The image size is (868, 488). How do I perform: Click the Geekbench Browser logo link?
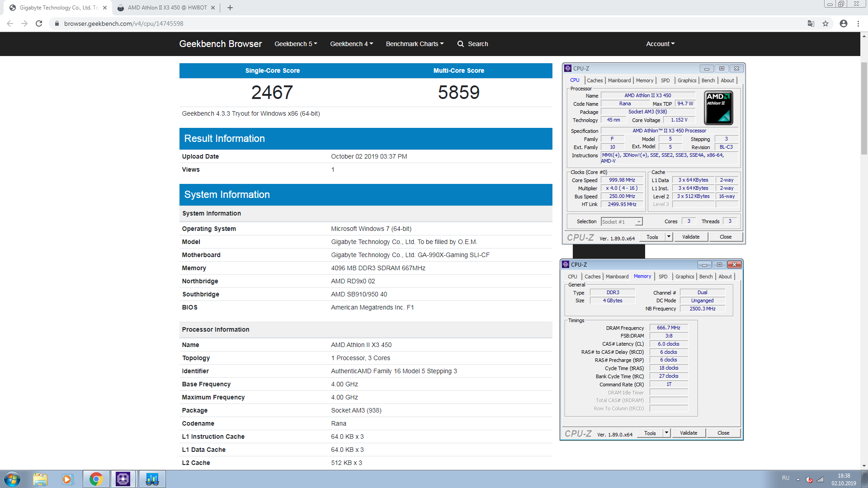click(x=220, y=44)
